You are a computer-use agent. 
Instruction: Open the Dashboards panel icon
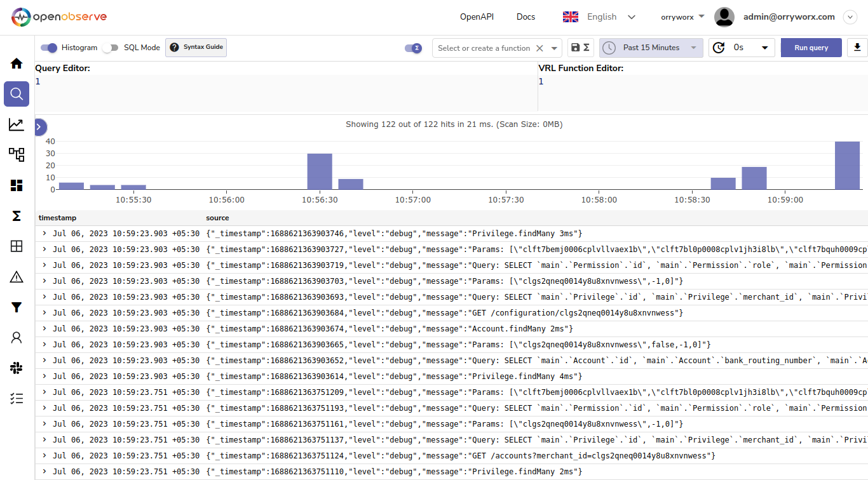(x=16, y=185)
